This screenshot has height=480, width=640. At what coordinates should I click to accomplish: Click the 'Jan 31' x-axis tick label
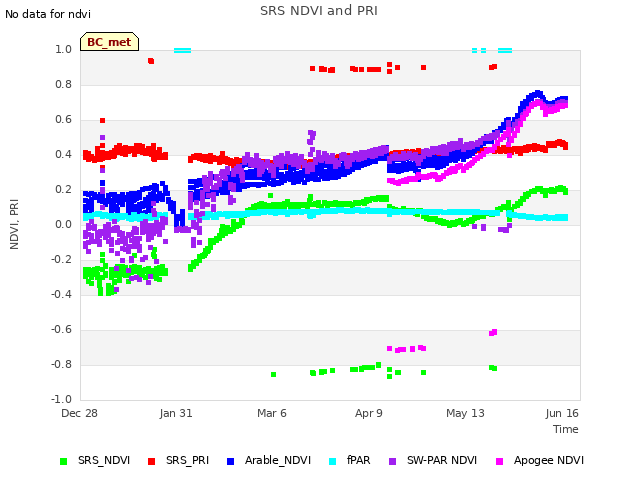[x=176, y=413]
